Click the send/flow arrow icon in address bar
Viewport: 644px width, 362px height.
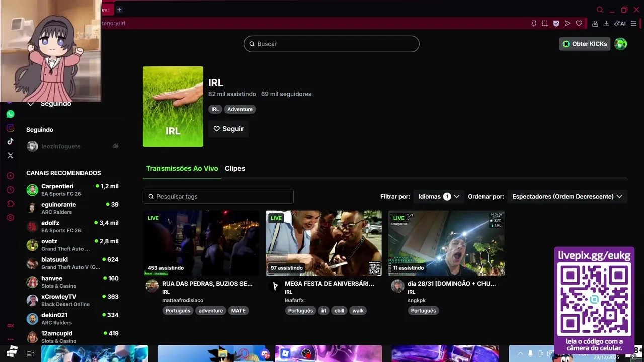click(x=568, y=23)
